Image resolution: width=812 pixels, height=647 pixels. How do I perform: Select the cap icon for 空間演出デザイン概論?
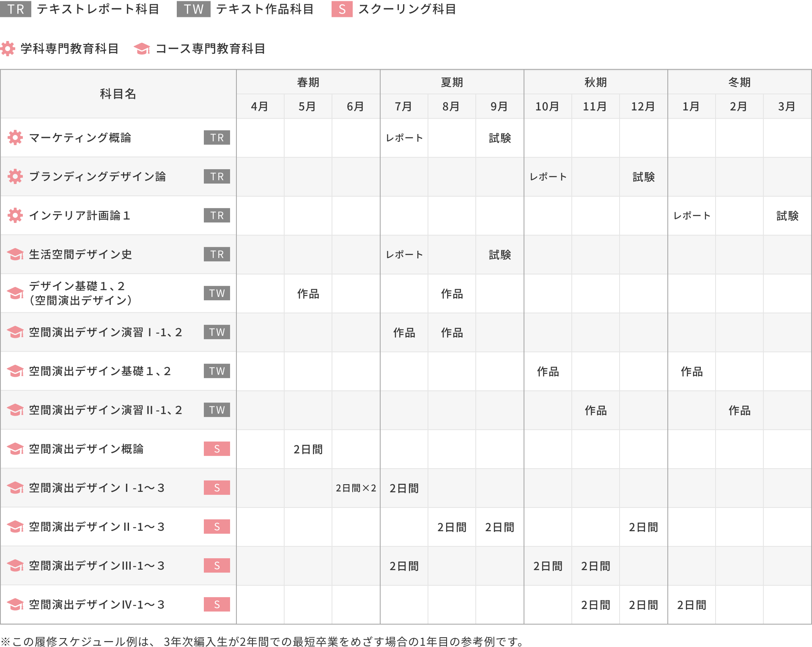[15, 449]
